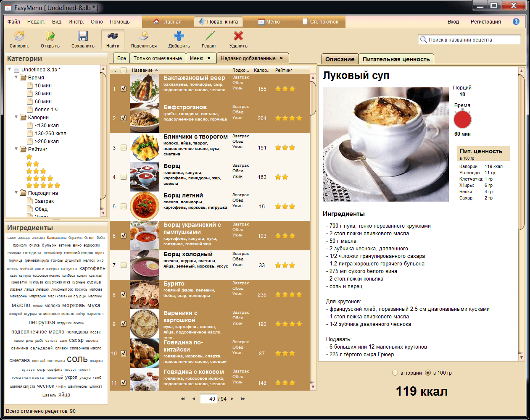This screenshot has height=420, width=530.
Task: Filter by two-star rating
Action: [x=33, y=164]
